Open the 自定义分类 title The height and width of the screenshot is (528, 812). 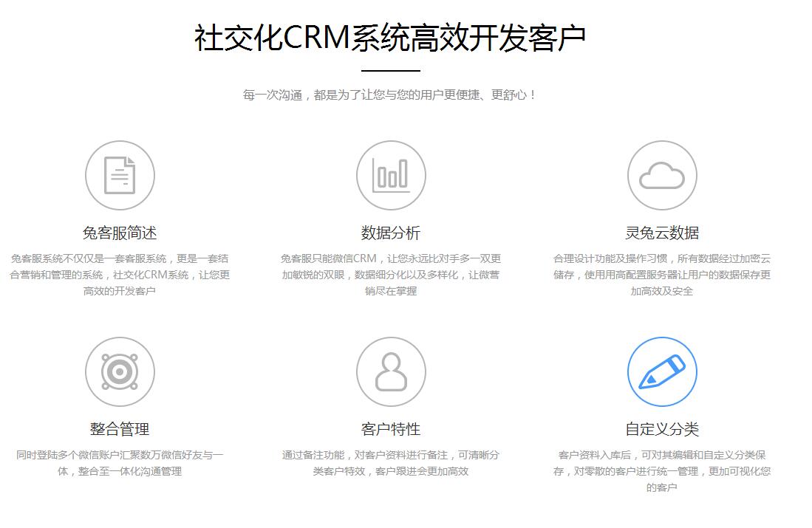pos(662,429)
